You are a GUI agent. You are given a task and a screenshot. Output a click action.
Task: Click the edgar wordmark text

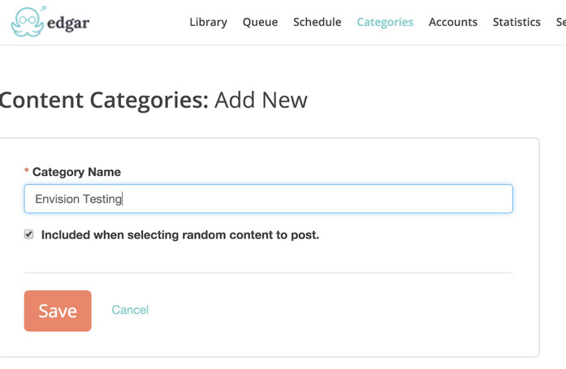pos(68,23)
